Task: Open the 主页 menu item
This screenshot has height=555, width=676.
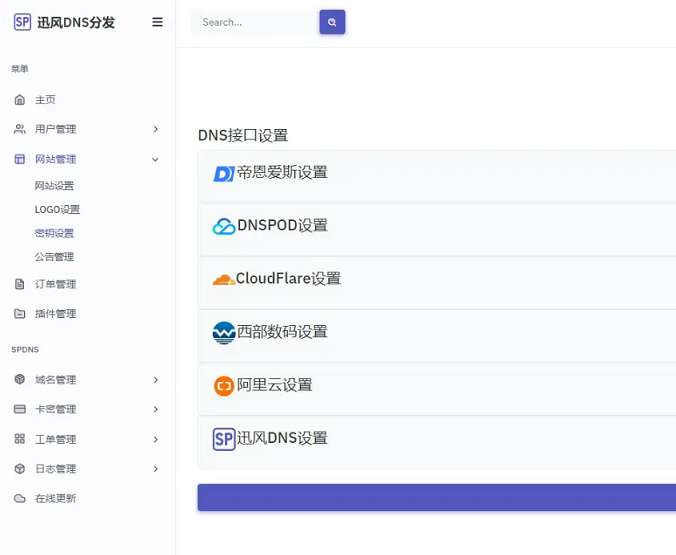Action: pyautogui.click(x=45, y=100)
